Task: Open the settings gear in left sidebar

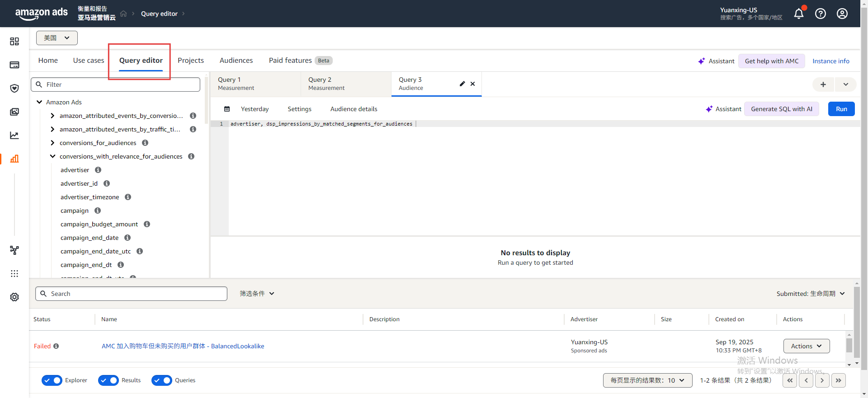Action: pyautogui.click(x=14, y=297)
